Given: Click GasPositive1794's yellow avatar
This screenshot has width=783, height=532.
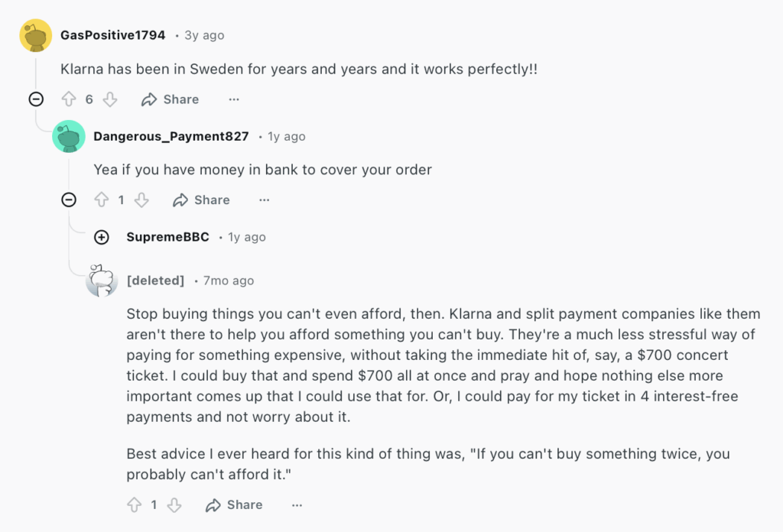Looking at the screenshot, I should [x=34, y=34].
